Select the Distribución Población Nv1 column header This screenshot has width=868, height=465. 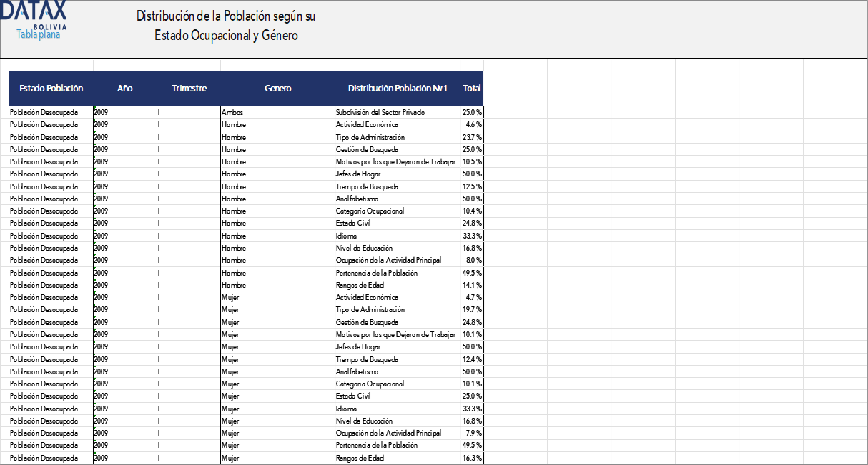click(x=398, y=89)
